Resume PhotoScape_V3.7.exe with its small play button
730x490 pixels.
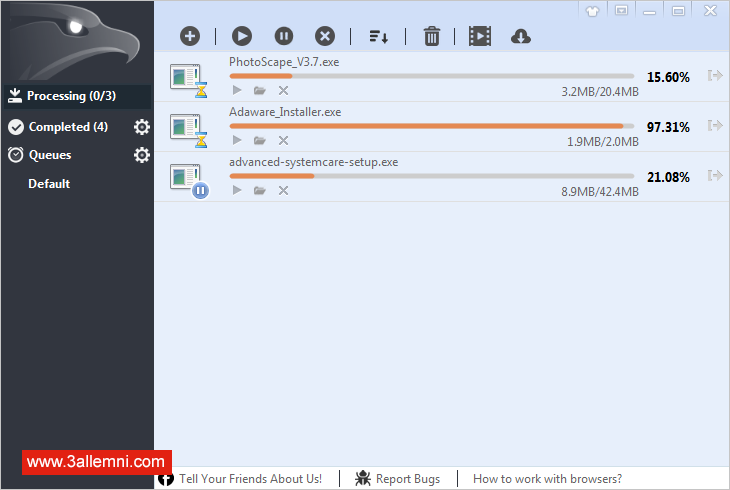click(237, 91)
